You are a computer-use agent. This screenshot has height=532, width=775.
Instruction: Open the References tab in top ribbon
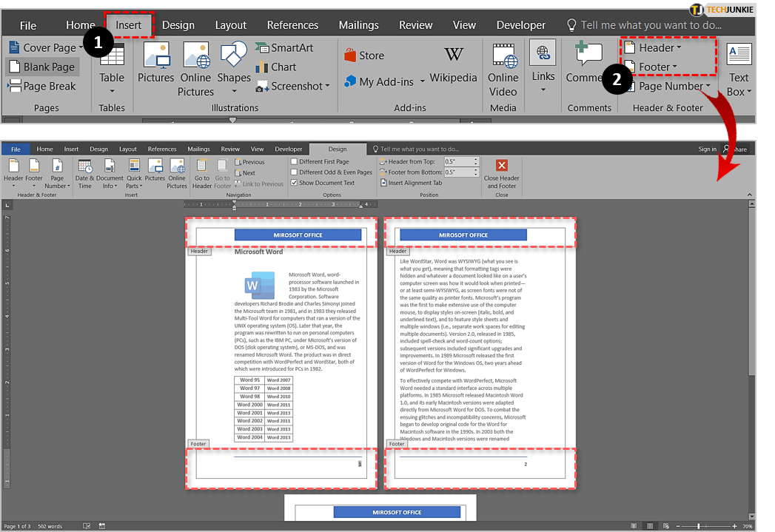pos(292,25)
